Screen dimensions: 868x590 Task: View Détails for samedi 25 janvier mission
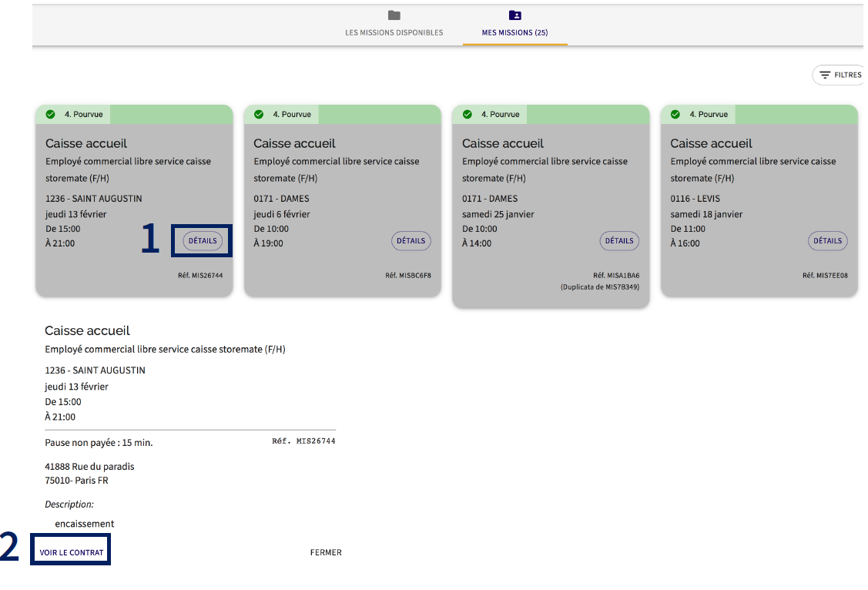619,241
